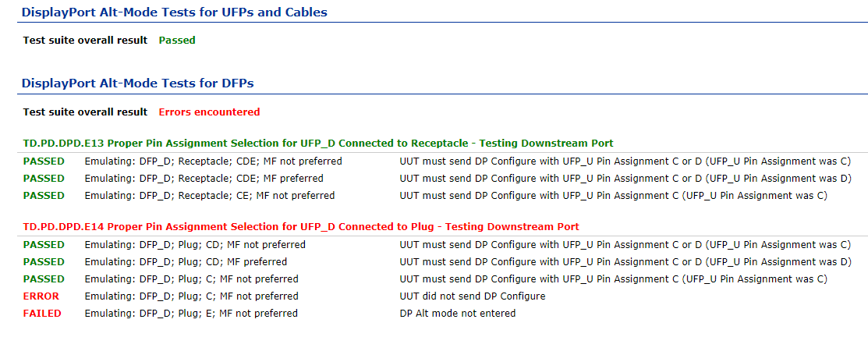Click the FAILED status label
Viewport: 868px width, 337px height.
click(x=42, y=314)
